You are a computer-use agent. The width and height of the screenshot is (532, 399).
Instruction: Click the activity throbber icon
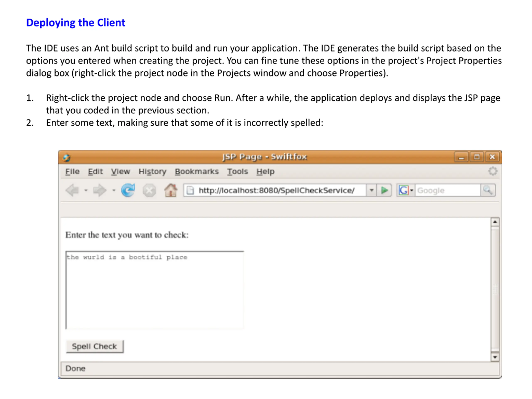tap(493, 171)
